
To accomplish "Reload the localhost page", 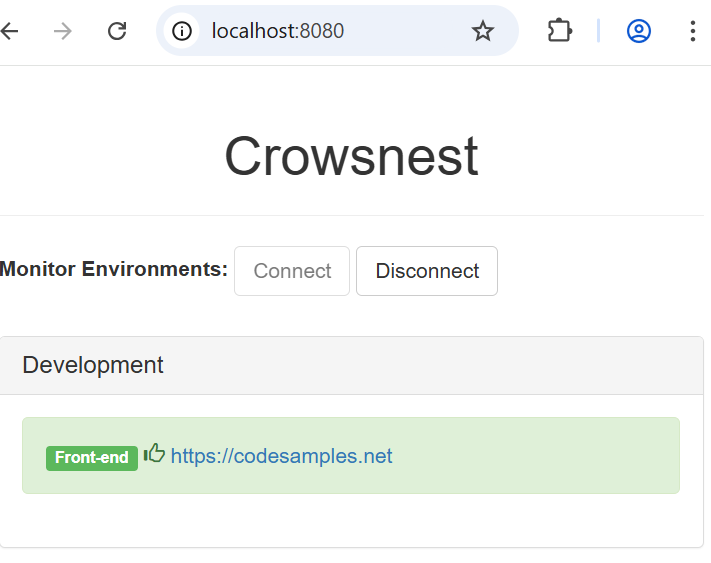I will pyautogui.click(x=117, y=31).
